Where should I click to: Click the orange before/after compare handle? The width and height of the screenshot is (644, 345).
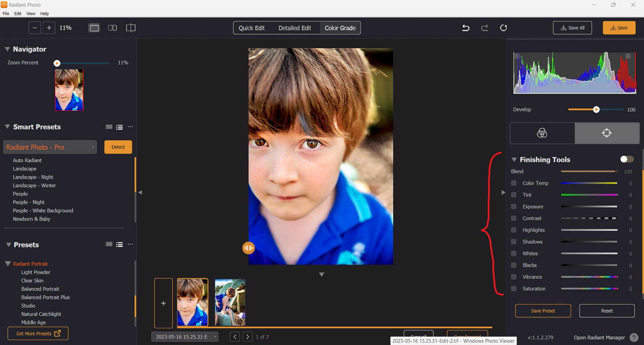coord(248,248)
